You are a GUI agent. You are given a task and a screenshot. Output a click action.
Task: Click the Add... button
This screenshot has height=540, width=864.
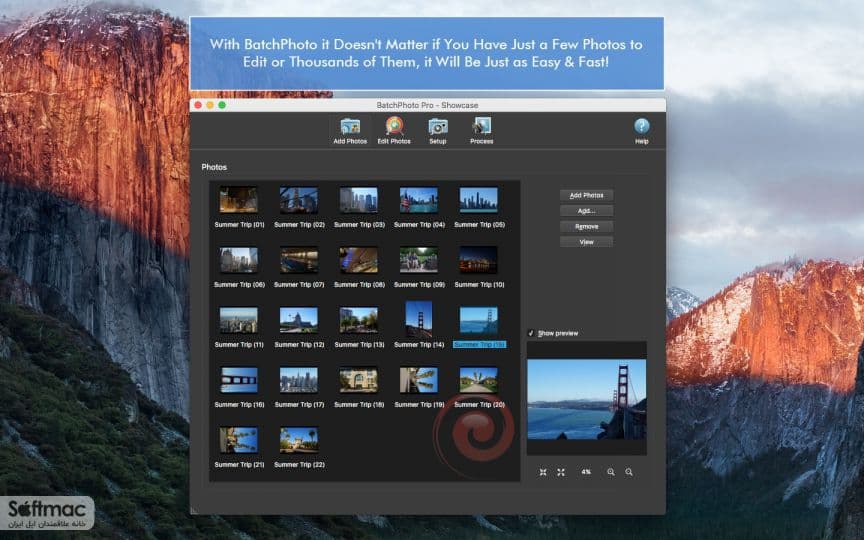pyautogui.click(x=586, y=210)
